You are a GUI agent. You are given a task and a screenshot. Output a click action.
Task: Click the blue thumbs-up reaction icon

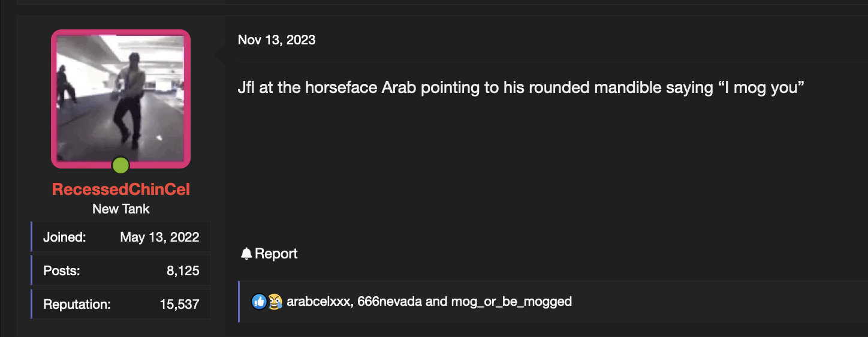tap(259, 302)
